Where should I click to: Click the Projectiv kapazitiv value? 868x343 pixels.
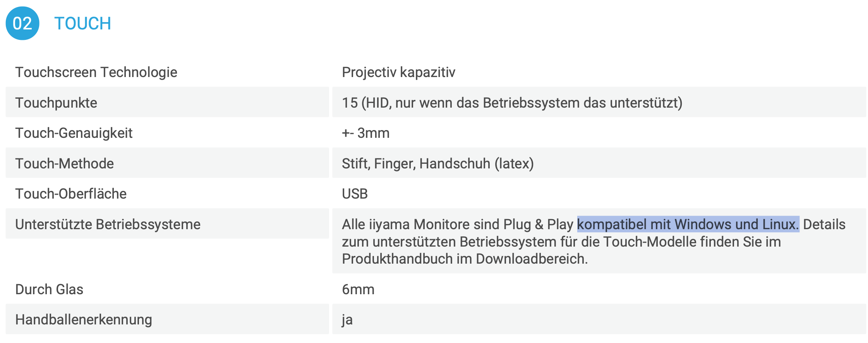coord(398,72)
